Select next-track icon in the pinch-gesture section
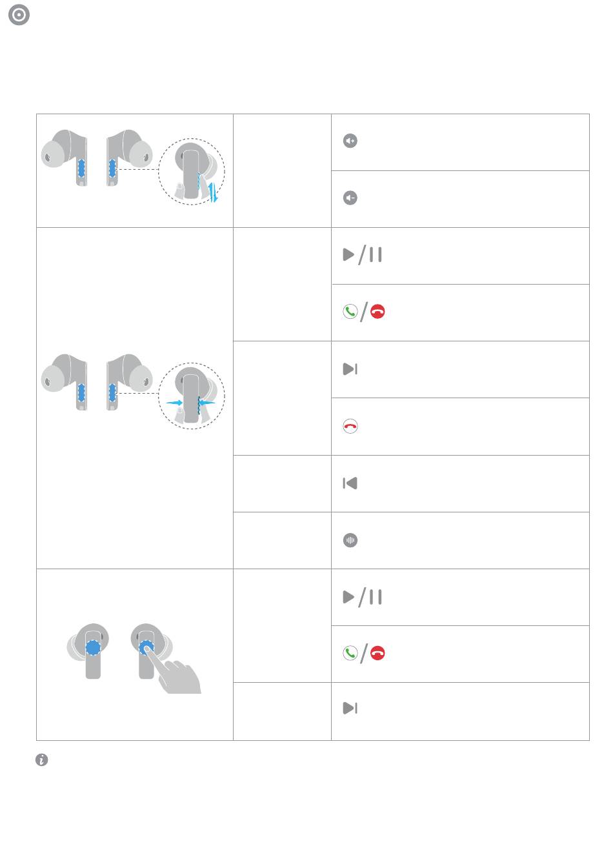This screenshot has width=613, height=868. pos(350,369)
